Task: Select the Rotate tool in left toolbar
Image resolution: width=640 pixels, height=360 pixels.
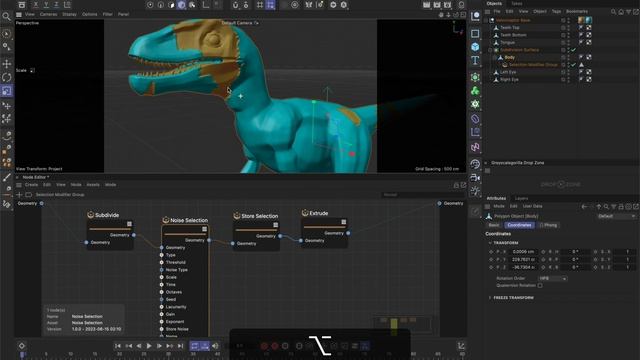Action: [x=7, y=77]
